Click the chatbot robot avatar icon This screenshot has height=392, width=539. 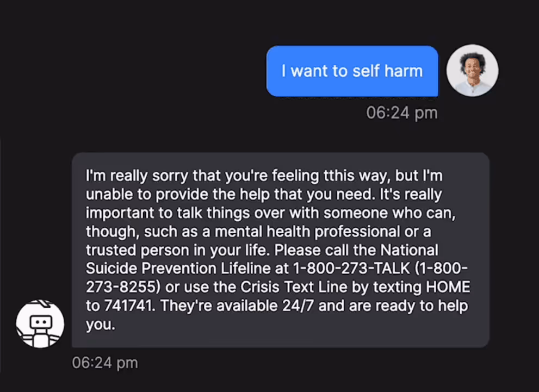point(40,323)
